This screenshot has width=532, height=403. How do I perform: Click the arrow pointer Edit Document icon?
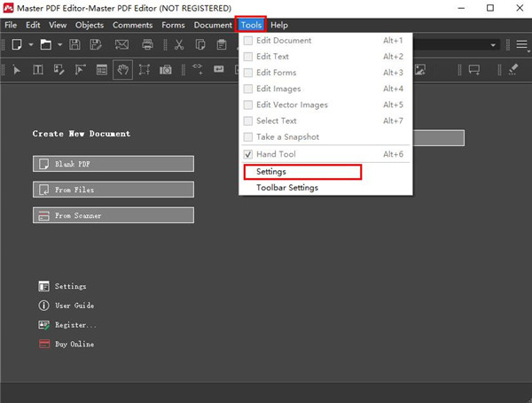[x=17, y=70]
